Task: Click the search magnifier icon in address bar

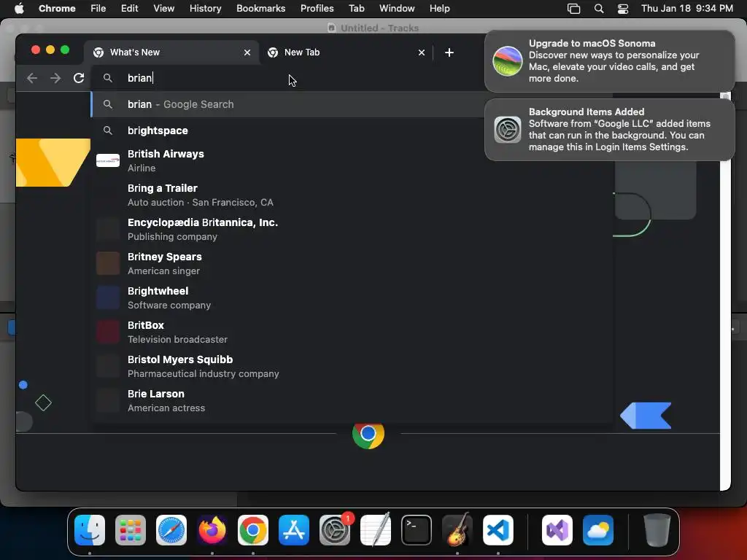Action: (x=108, y=78)
